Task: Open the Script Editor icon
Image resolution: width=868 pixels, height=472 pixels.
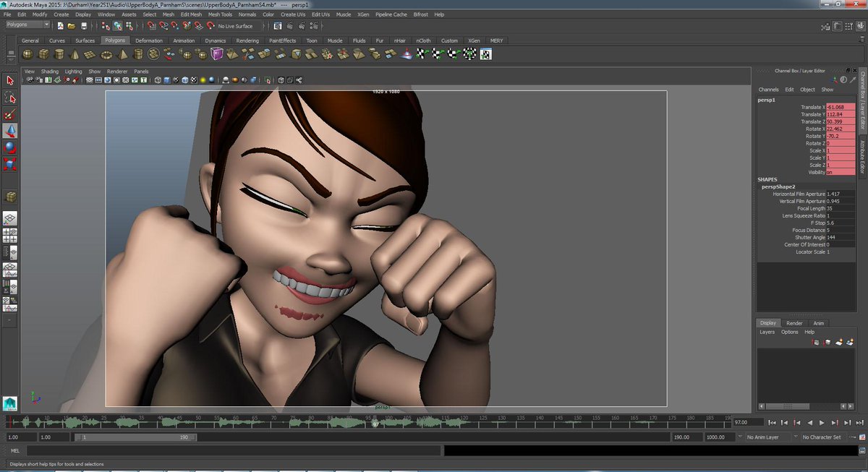Action: coord(862,450)
